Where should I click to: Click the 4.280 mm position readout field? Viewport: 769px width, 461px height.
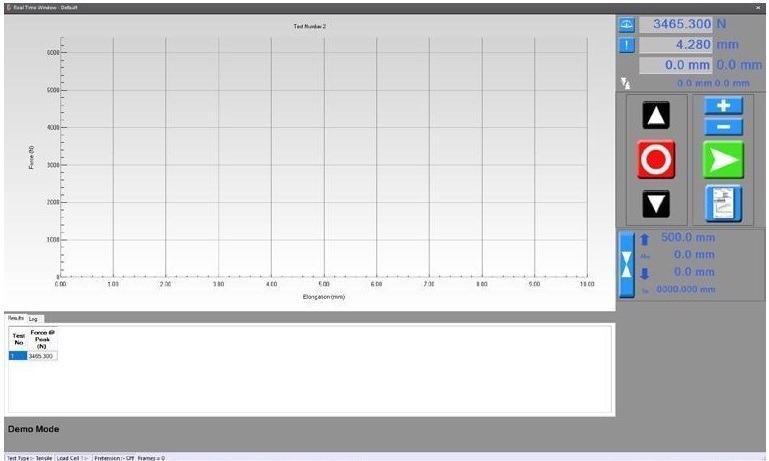tap(676, 45)
